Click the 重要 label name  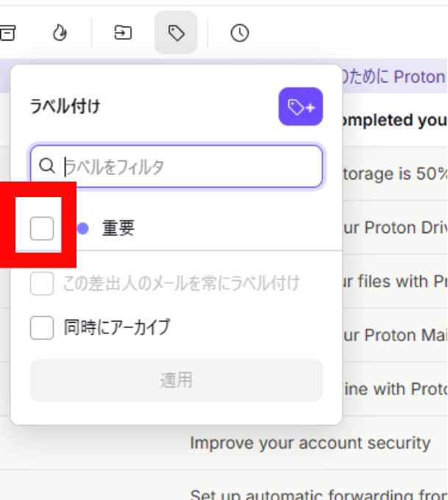pos(118,229)
